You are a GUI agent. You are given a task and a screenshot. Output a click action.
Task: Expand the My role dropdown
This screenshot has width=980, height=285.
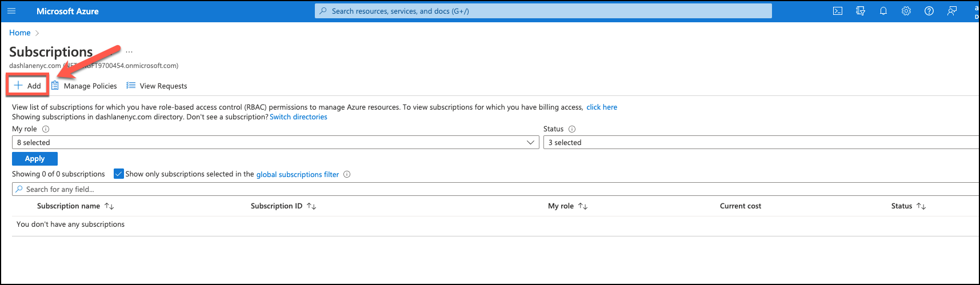tap(275, 142)
